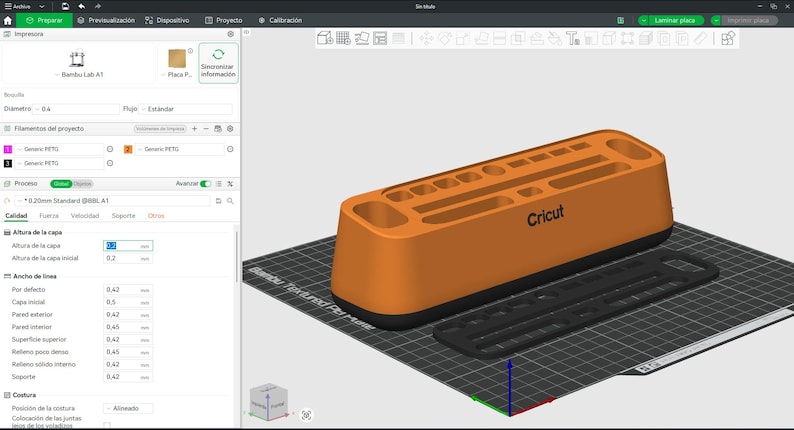794x430 pixels.
Task: Open the nozzle Diámetro 0.4 dropdown
Action: pyautogui.click(x=76, y=109)
